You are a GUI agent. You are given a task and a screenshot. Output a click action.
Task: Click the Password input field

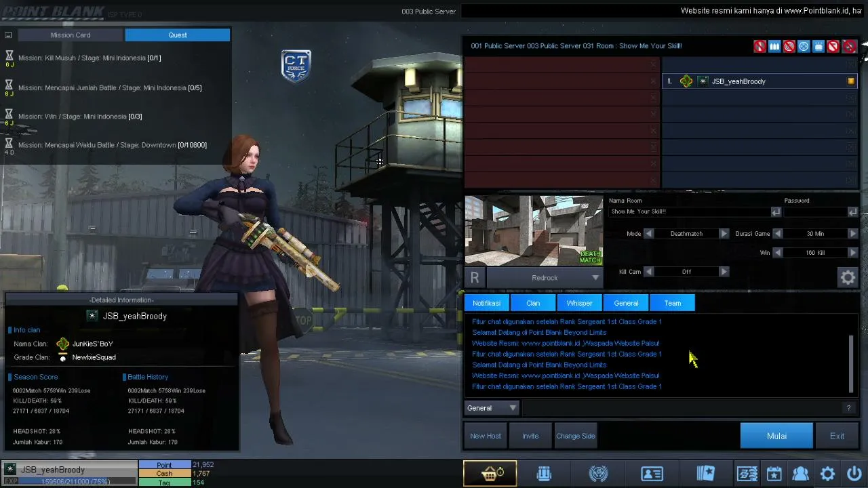point(815,212)
